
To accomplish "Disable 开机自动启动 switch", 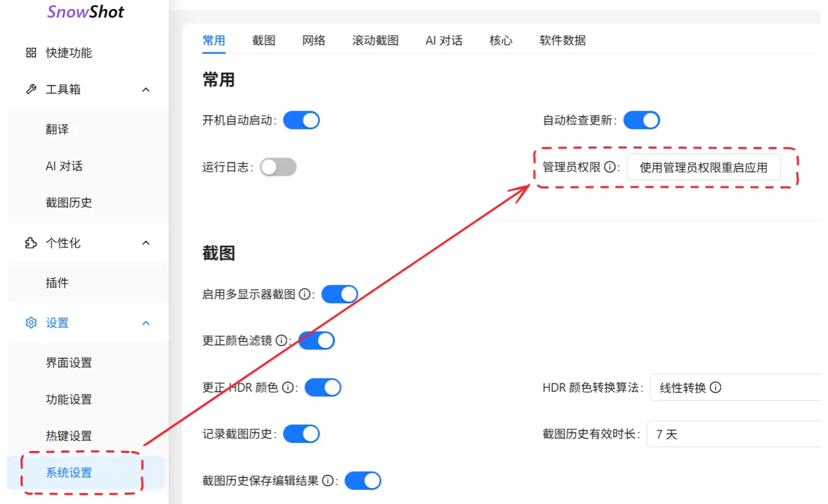I will [301, 120].
